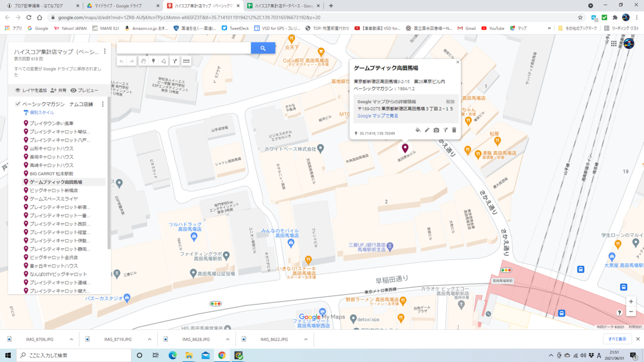The height and width of the screenshot is (362, 644).
Task: Open IMG_8622.JPG download chevron menu
Action: (306, 339)
